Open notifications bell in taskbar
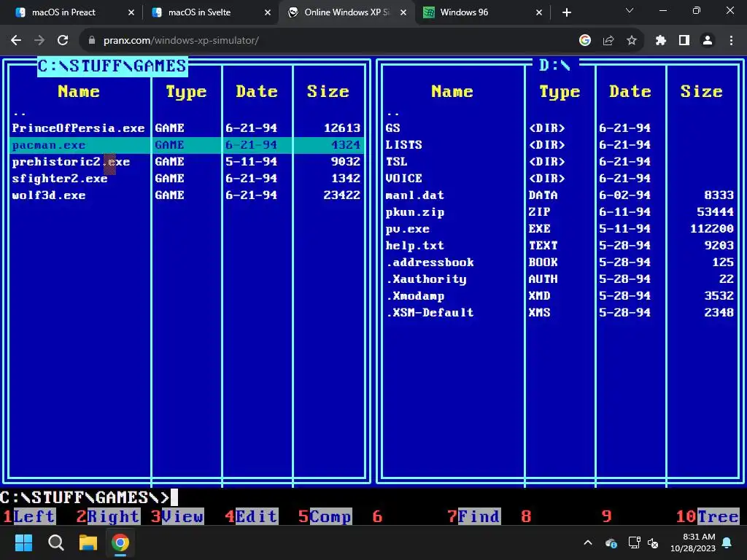This screenshot has width=747, height=560. (727, 542)
